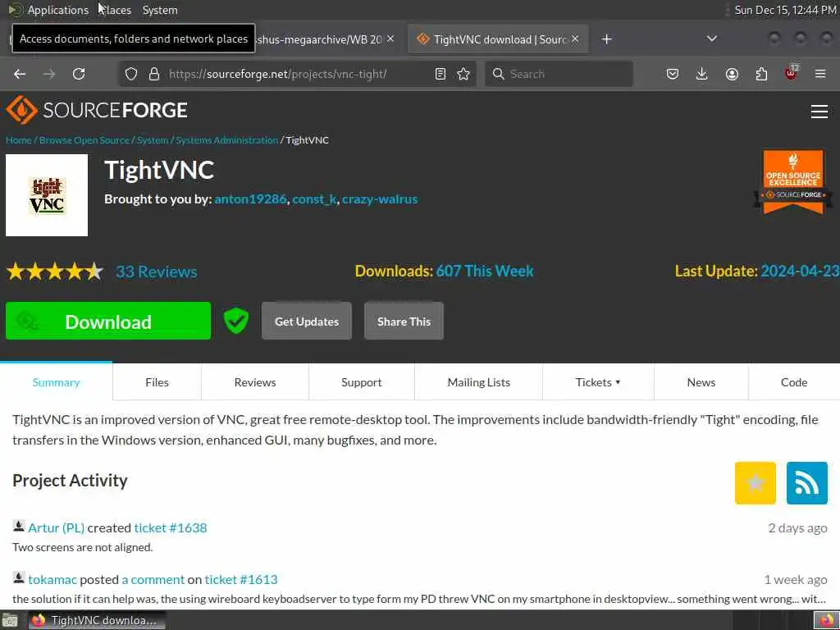
Task: Switch to the Reviews tab
Action: [x=255, y=382]
